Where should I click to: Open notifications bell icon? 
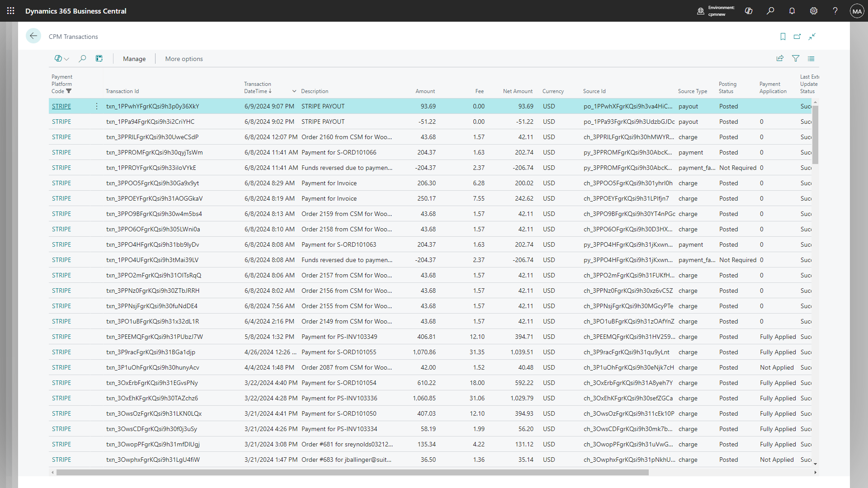click(x=792, y=11)
